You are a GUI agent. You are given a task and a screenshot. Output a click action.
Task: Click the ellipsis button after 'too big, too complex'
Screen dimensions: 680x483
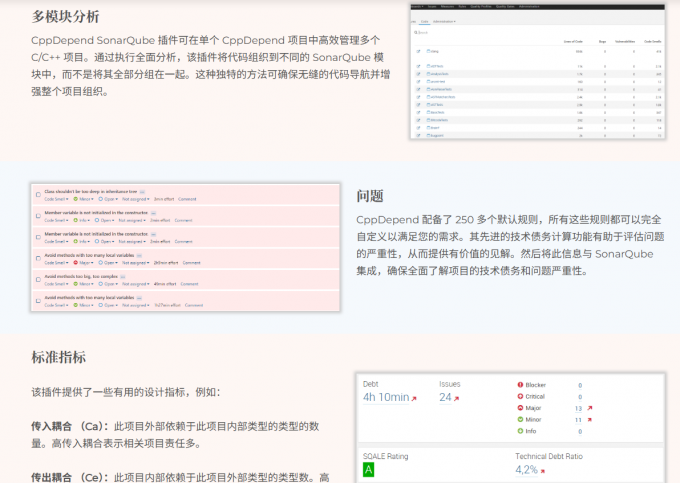pyautogui.click(x=123, y=277)
